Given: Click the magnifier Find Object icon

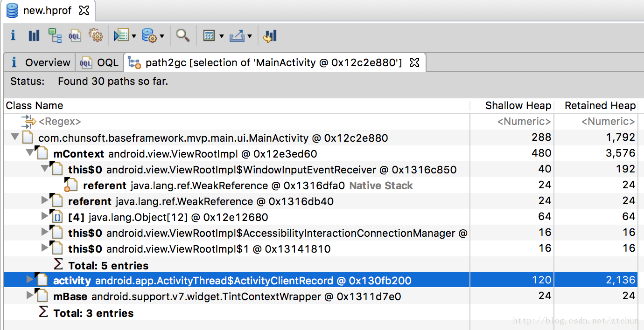Looking at the screenshot, I should pyautogui.click(x=182, y=36).
